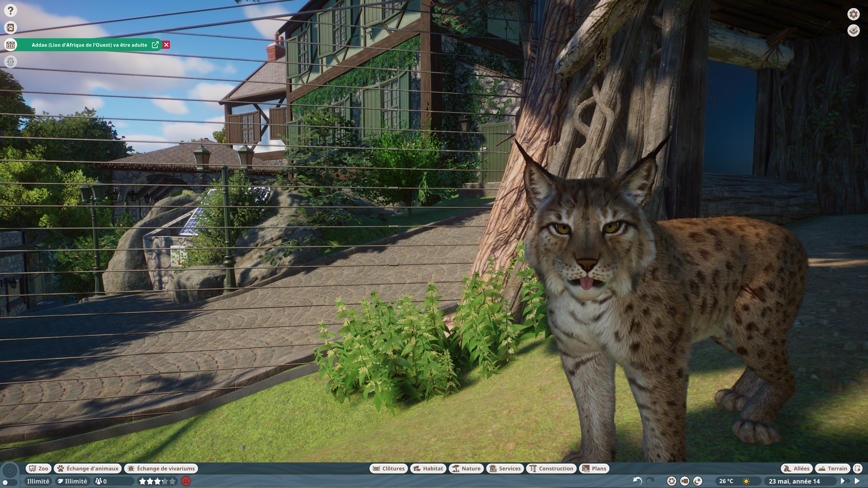Open the calendar notifications icon
This screenshot has height=488, width=868.
coord(11,45)
